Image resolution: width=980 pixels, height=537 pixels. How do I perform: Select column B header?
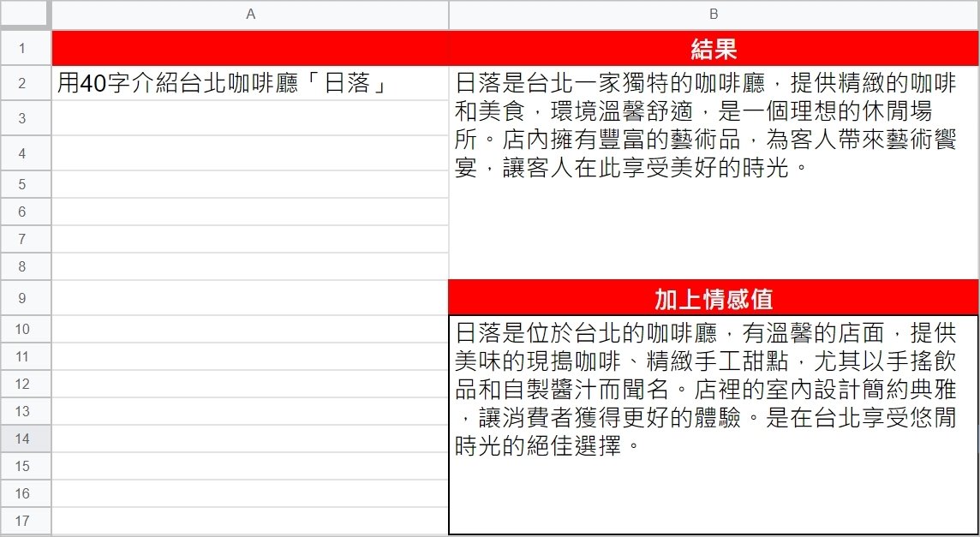714,15
